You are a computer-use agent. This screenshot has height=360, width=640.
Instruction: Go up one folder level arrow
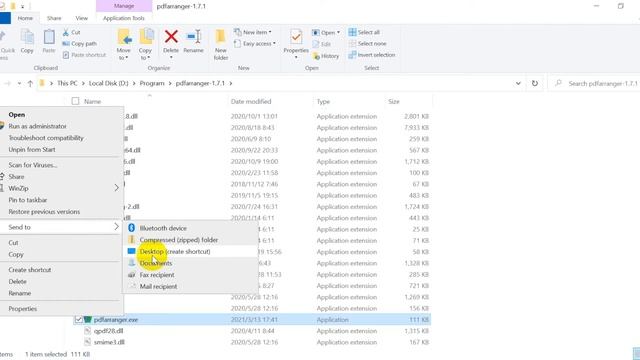(x=30, y=83)
